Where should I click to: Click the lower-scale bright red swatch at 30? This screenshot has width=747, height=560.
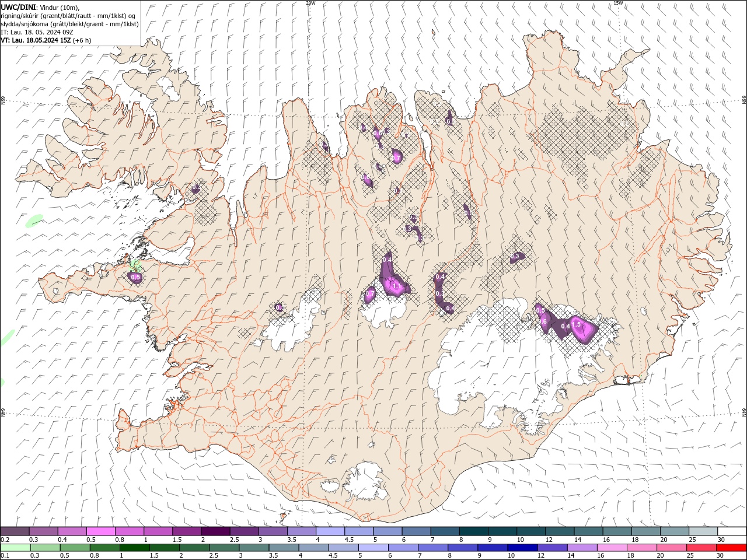click(x=731, y=548)
